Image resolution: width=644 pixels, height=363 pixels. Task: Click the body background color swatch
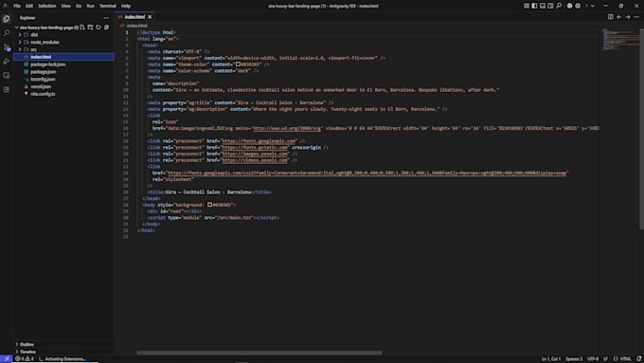tap(210, 205)
